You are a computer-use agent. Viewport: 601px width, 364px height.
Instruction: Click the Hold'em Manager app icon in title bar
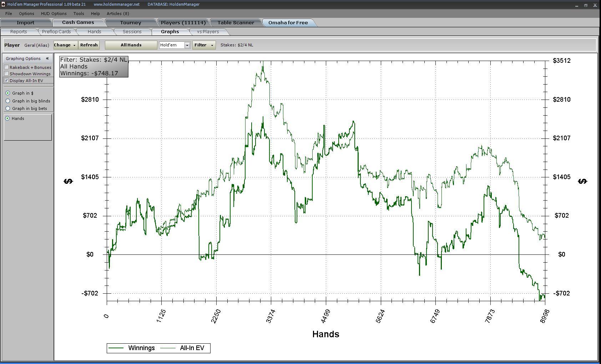[3, 5]
